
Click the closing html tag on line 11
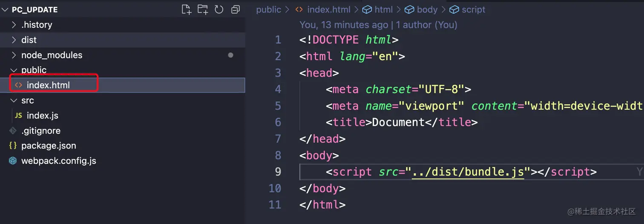pyautogui.click(x=322, y=205)
